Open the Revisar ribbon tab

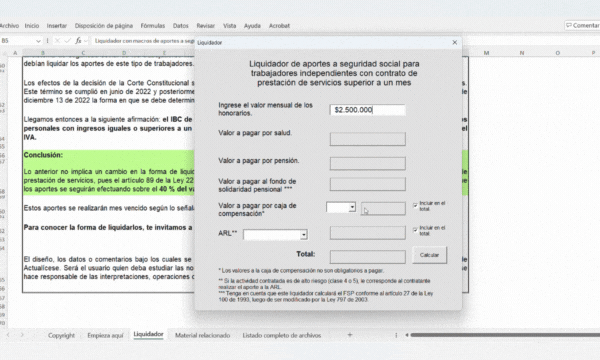[205, 26]
